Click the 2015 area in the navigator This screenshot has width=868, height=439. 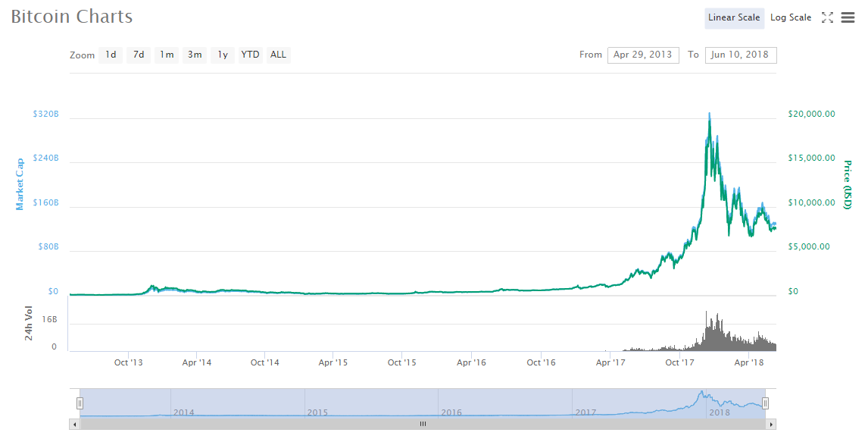coord(317,412)
